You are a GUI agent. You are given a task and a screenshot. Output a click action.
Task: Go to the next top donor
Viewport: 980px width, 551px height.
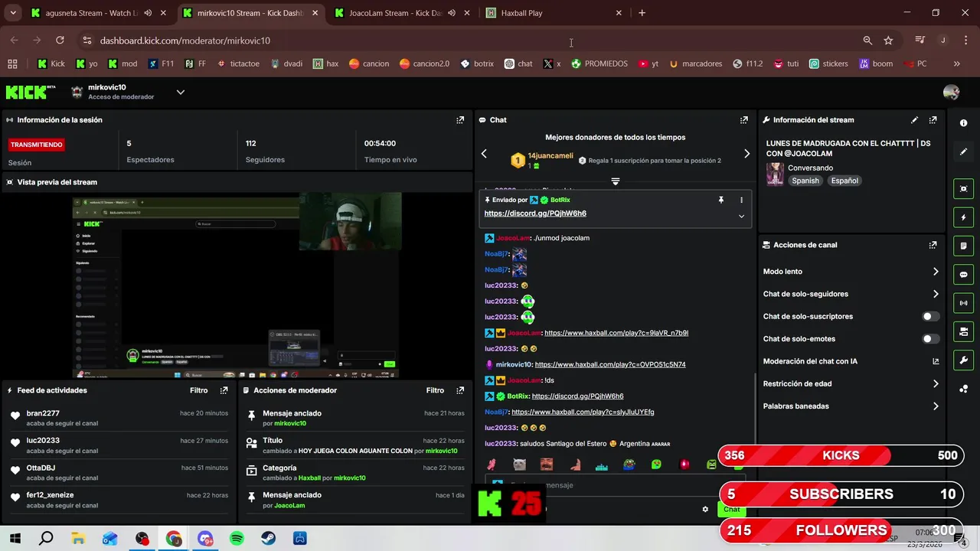tap(747, 154)
